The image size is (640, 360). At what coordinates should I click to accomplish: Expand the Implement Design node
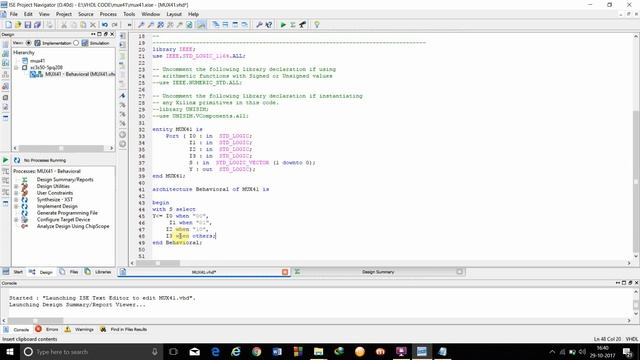coord(16,206)
